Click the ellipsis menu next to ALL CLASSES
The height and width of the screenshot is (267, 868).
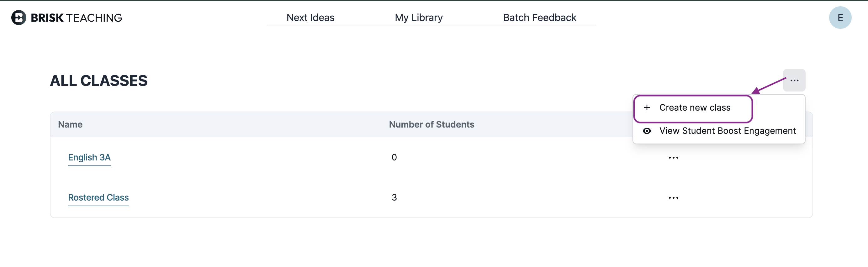pyautogui.click(x=794, y=80)
